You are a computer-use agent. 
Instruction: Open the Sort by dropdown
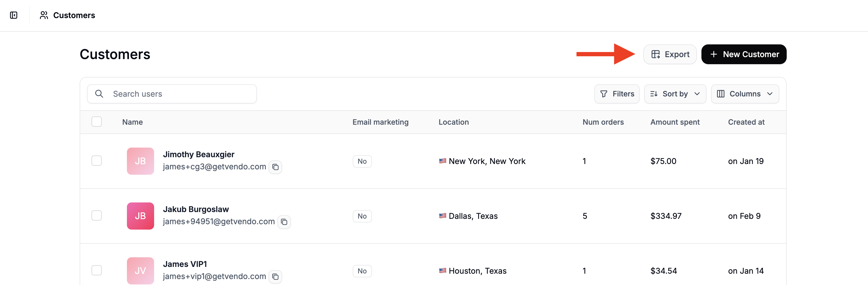675,94
